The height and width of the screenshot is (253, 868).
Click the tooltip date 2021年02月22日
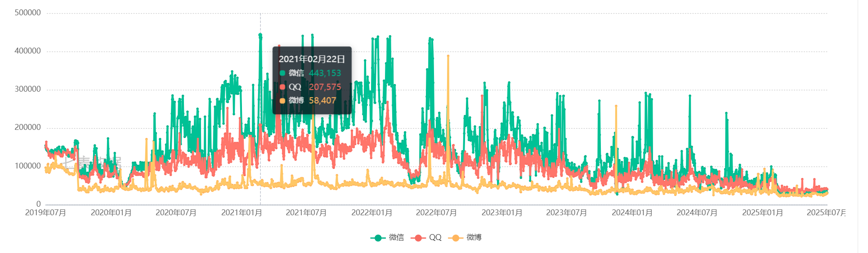[x=312, y=59]
